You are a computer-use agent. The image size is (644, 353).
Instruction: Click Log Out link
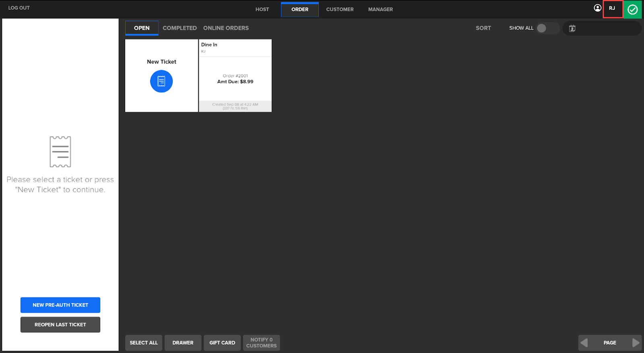(19, 8)
